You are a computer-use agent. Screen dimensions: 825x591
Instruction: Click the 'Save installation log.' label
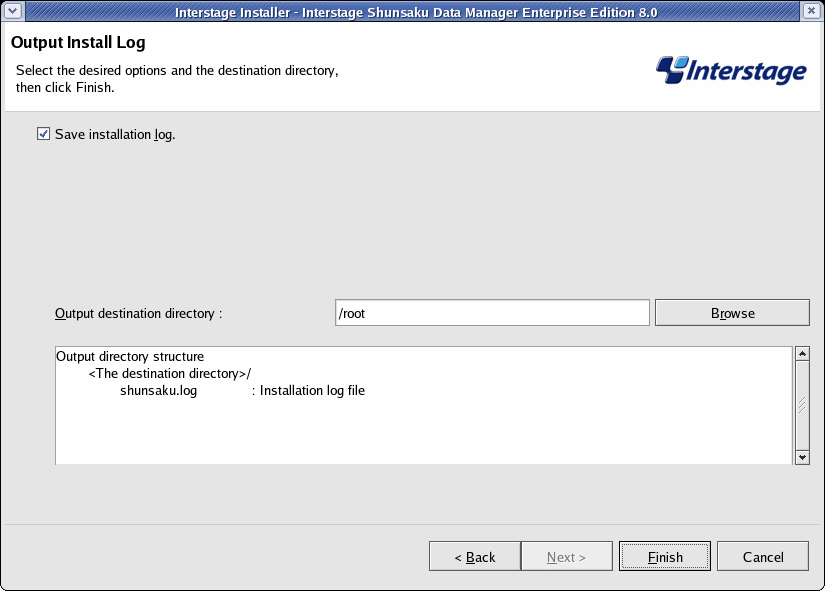tap(115, 135)
